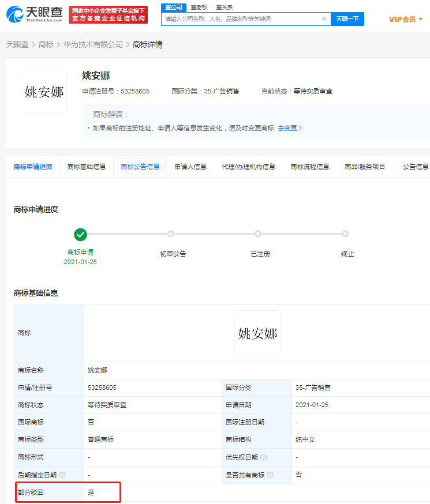Select the 查老板 search tab
The width and height of the screenshot is (430, 504).
coord(199,7)
